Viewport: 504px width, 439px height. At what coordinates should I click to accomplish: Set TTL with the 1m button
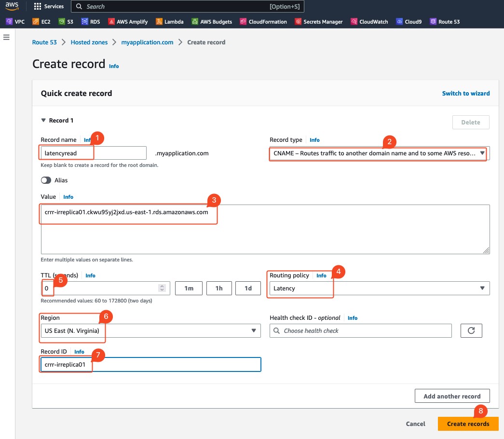click(x=189, y=288)
